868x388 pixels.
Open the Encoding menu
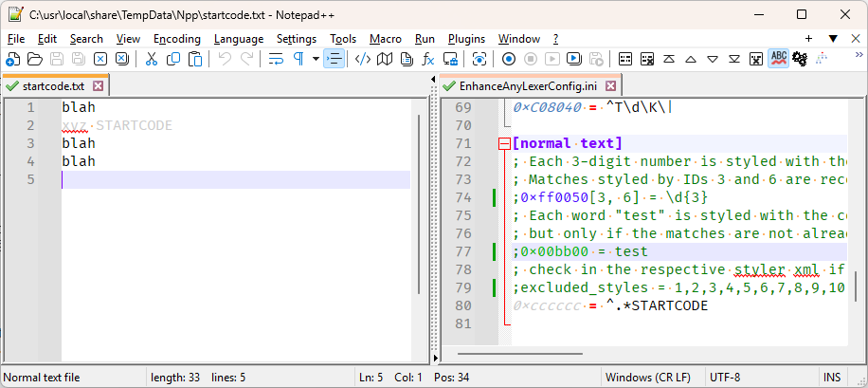point(176,39)
